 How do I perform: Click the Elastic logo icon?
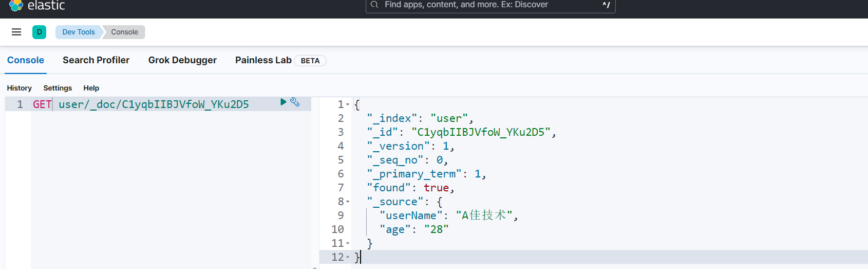[x=16, y=5]
